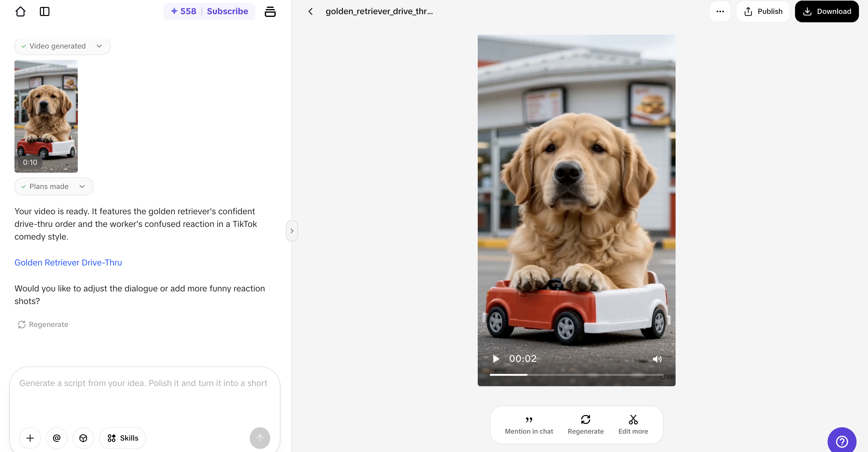The height and width of the screenshot is (452, 868).
Task: Toggle the sidebar panel icon
Action: click(x=44, y=11)
